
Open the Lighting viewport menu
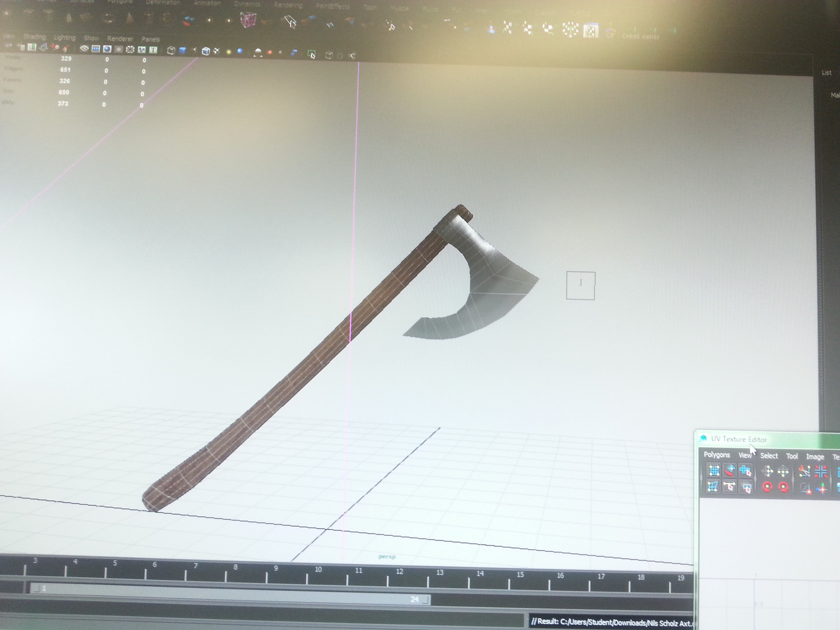click(x=64, y=38)
